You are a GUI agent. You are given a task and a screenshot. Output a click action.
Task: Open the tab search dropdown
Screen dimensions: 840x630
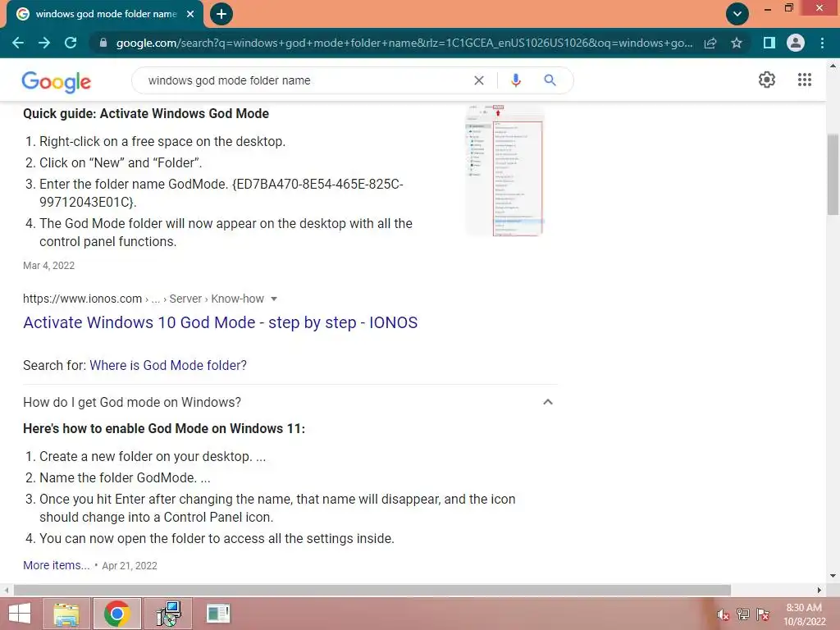[737, 14]
